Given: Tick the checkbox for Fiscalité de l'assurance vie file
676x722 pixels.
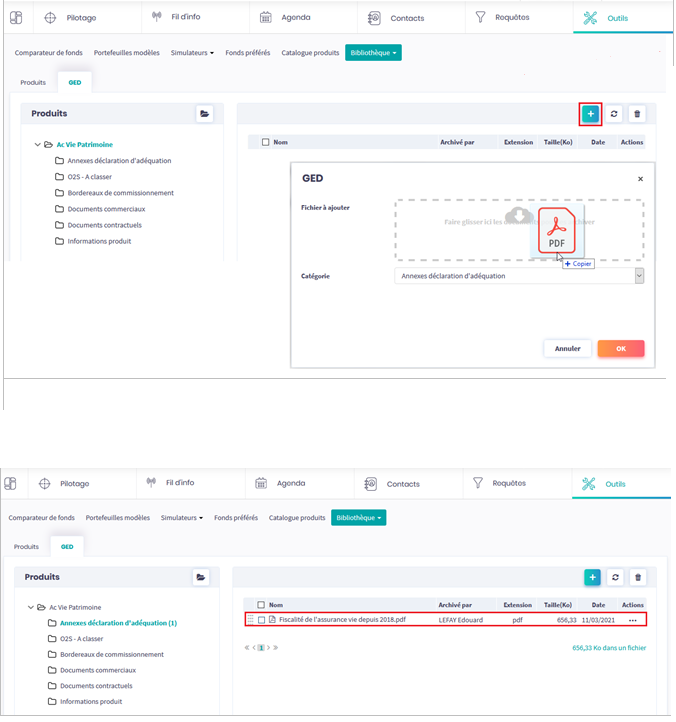Looking at the screenshot, I should tap(262, 620).
